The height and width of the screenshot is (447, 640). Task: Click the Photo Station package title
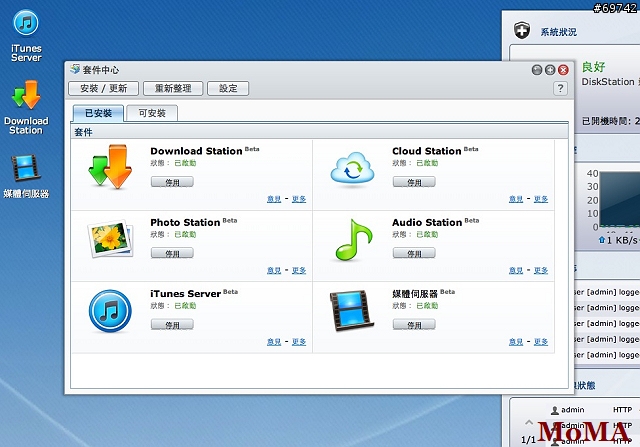click(185, 222)
